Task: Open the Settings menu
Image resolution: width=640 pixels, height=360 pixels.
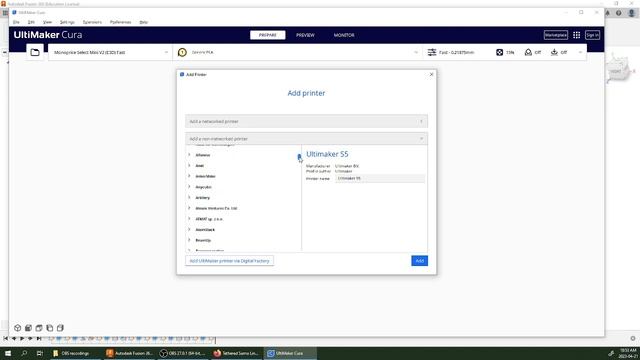Action: click(67, 22)
